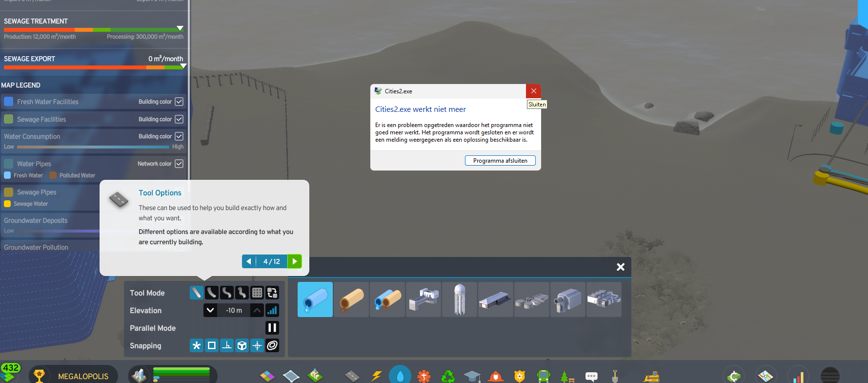The image size is (868, 383).
Task: Select the Combined Water and Sewage Pipe
Action: point(387,299)
